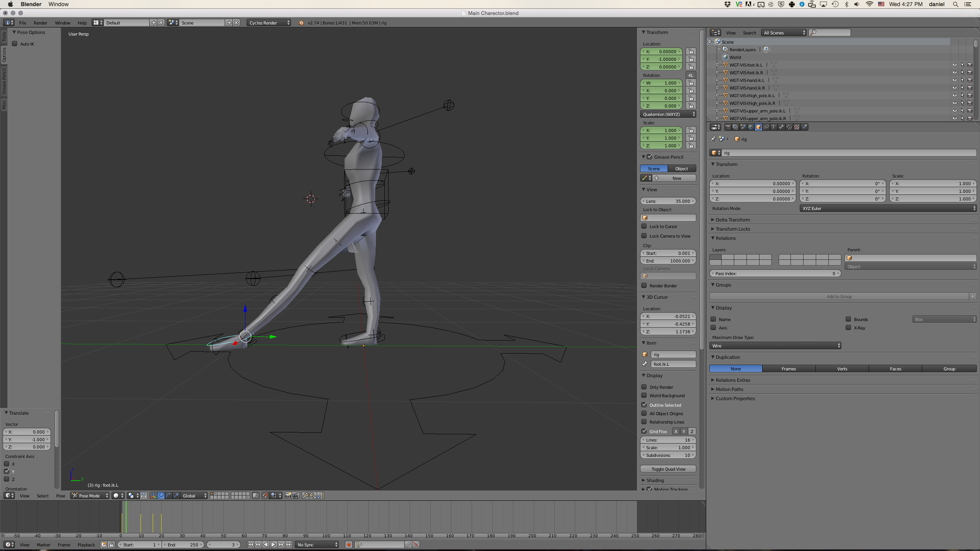Image resolution: width=980 pixels, height=551 pixels.
Task: Adjust the Lens 35.000 field
Action: 668,201
